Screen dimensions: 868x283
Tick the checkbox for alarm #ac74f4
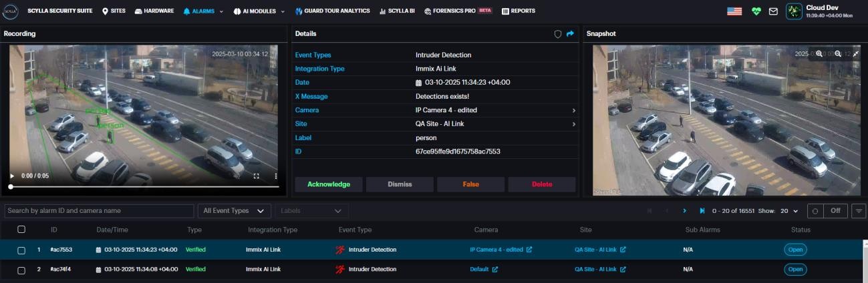[x=21, y=270]
